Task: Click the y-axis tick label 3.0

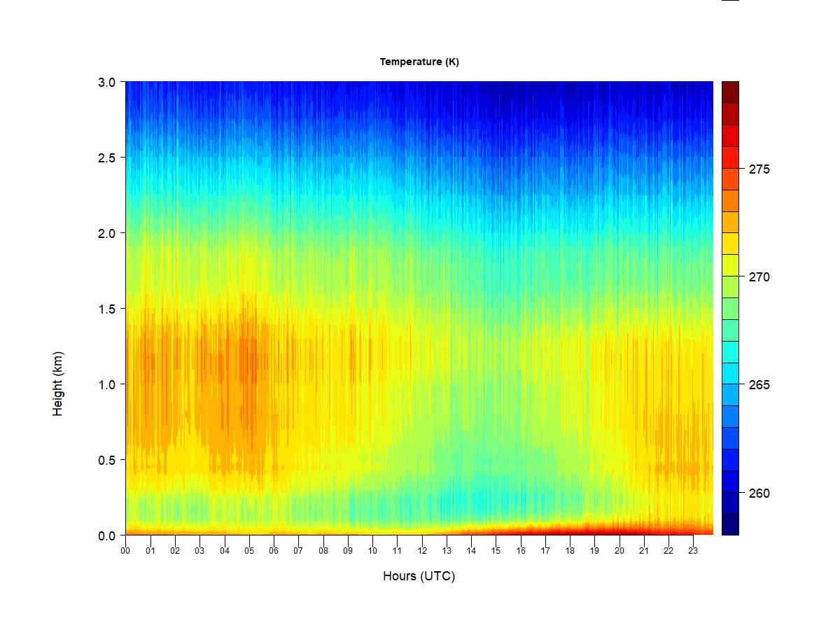Action: pyautogui.click(x=106, y=82)
